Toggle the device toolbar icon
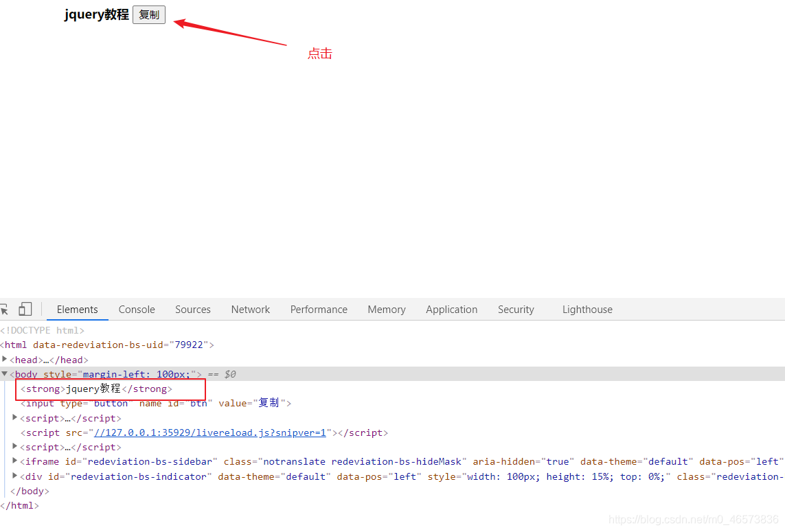Viewport: 785px width, 532px height. click(x=25, y=310)
